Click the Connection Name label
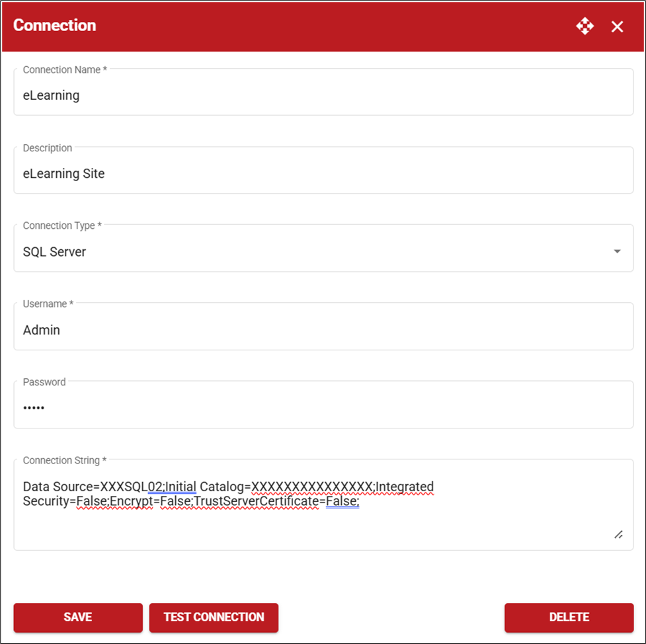Image resolution: width=646 pixels, height=644 pixels. pyautogui.click(x=64, y=69)
